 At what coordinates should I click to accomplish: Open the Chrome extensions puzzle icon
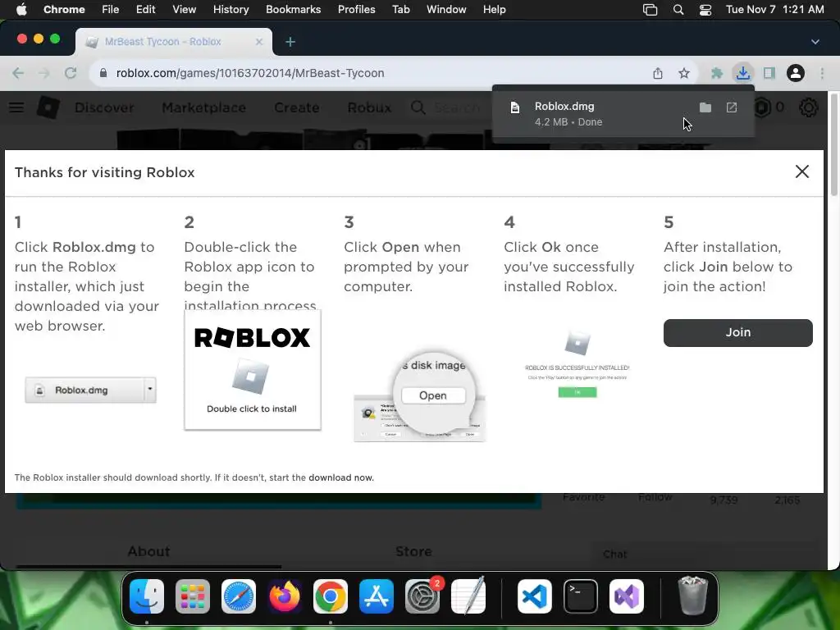pos(716,73)
